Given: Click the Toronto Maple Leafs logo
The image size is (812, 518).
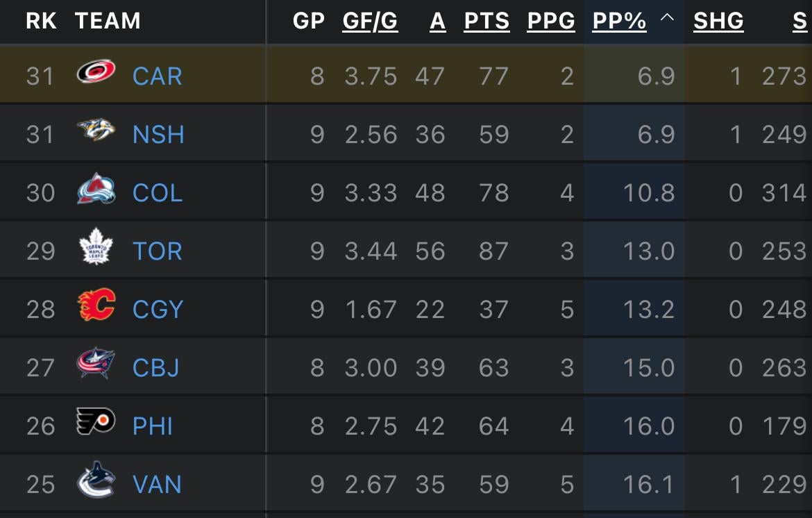Looking at the screenshot, I should point(96,250).
